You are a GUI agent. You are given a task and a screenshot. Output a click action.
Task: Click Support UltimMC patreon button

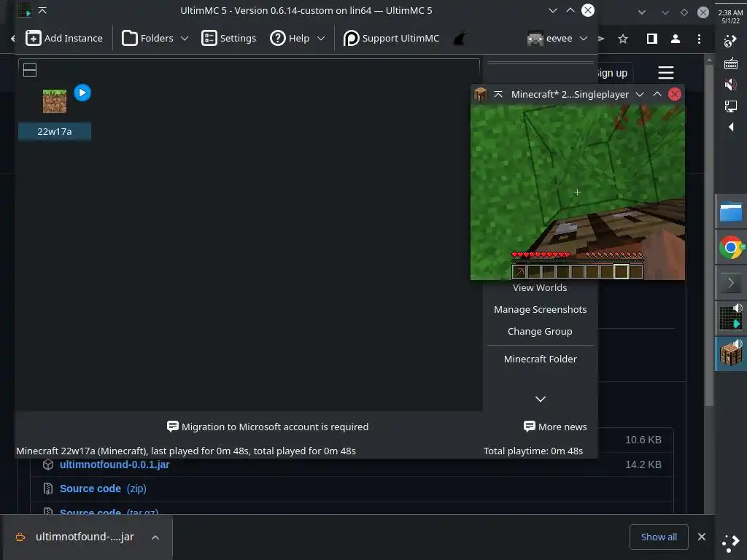(x=392, y=38)
